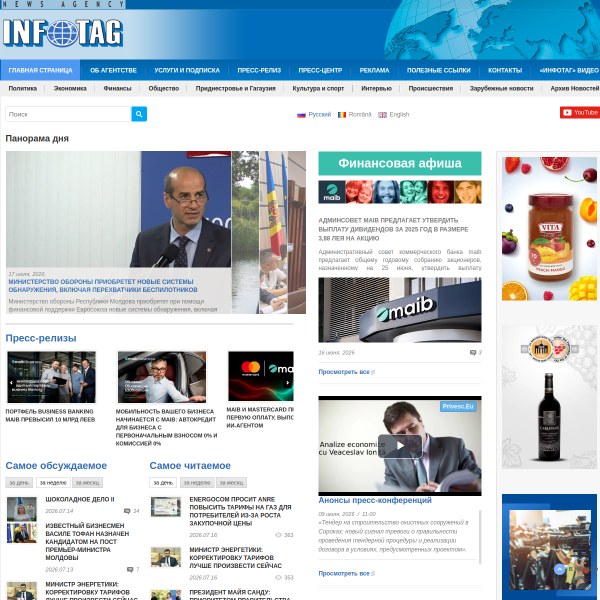The height and width of the screenshot is (600, 600).
Task: Switch language to Română
Action: (x=360, y=114)
